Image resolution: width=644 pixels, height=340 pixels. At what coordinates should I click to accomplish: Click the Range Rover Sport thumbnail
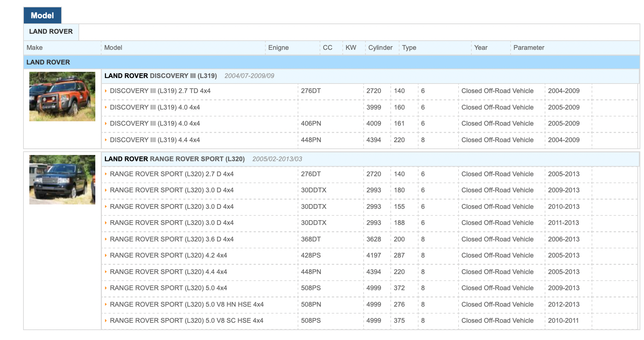click(62, 180)
